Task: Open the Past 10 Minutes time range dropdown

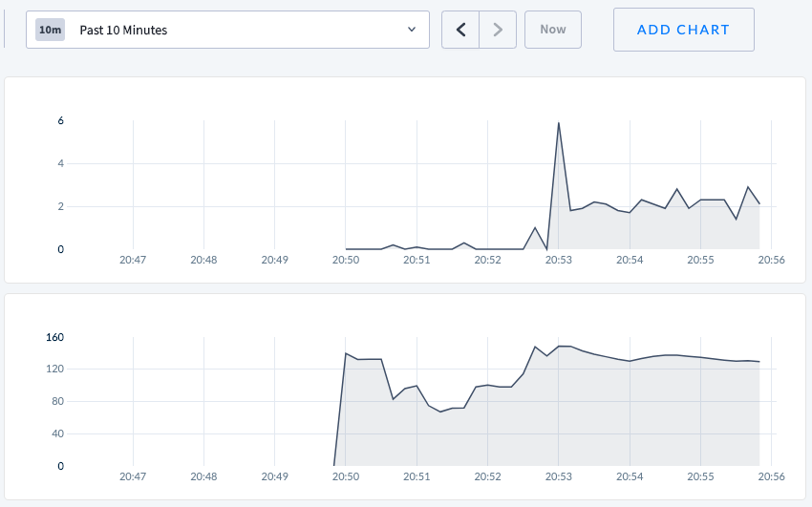Action: [x=227, y=30]
